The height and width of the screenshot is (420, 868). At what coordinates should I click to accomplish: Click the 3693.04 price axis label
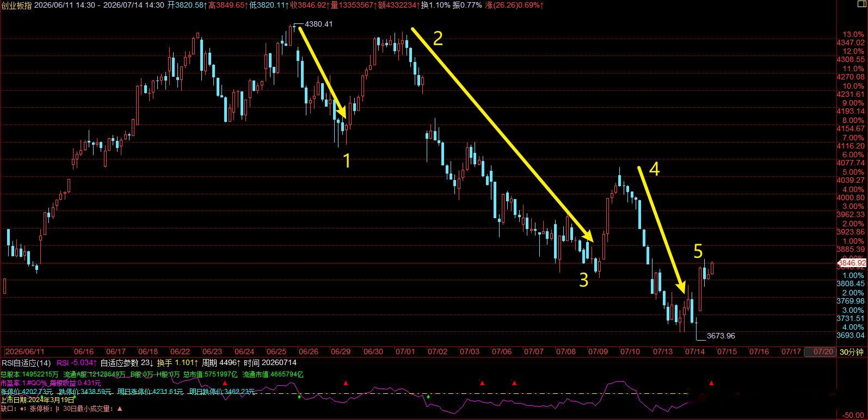[x=851, y=335]
